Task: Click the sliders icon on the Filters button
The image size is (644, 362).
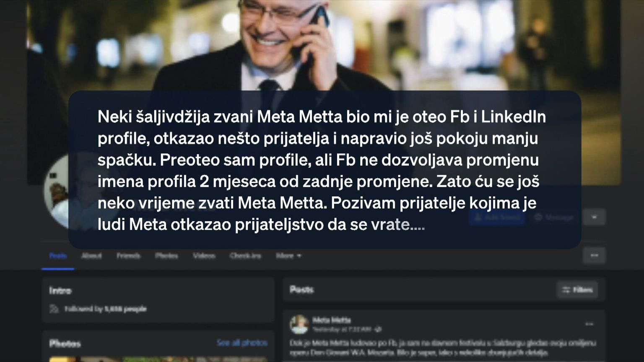Action: [566, 290]
